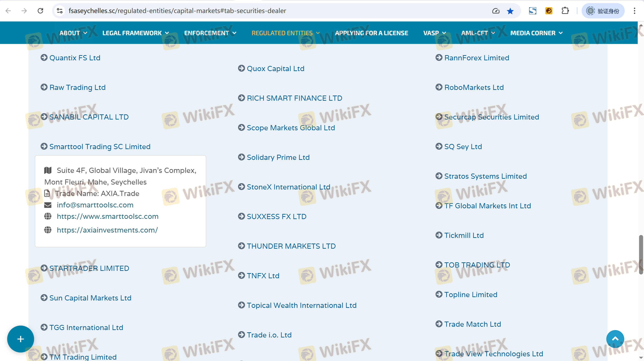Click the scroll-to-top arrow button

pos(615,339)
